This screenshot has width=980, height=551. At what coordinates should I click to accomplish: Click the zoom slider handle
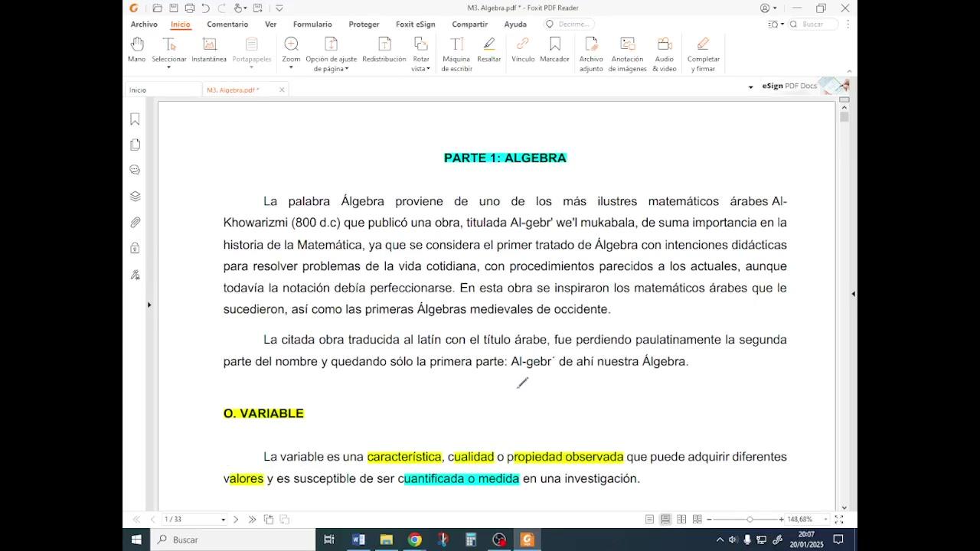click(x=750, y=520)
